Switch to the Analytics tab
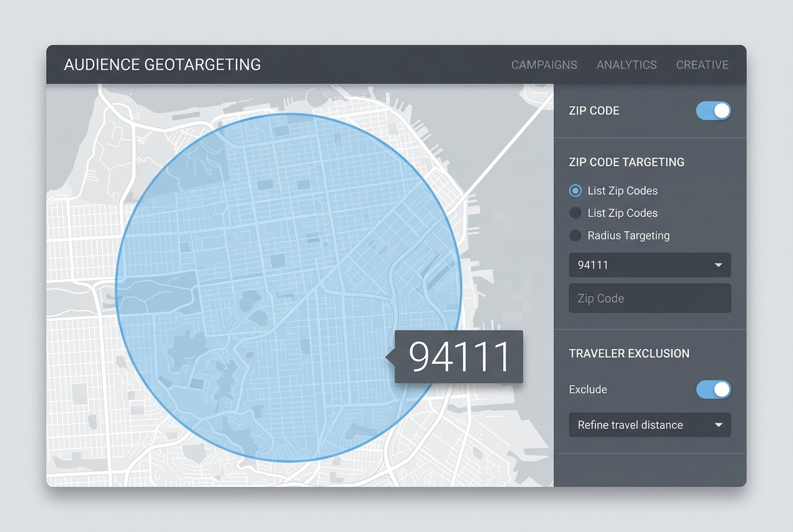 tap(626, 65)
